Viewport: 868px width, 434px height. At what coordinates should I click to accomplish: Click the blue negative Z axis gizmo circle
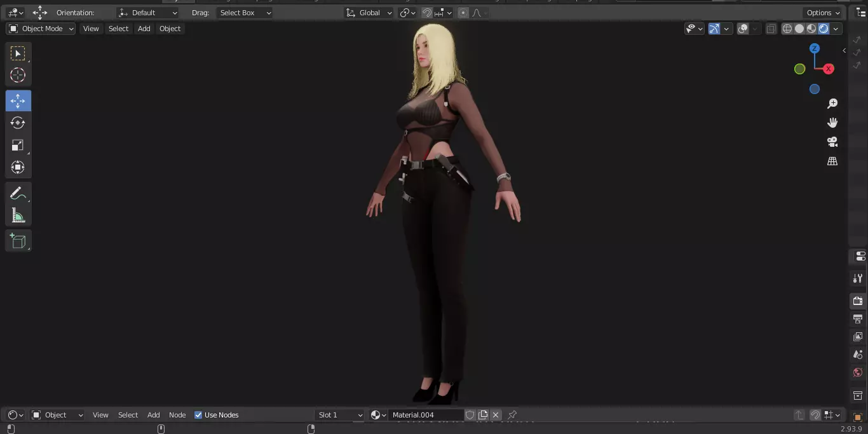pos(815,89)
